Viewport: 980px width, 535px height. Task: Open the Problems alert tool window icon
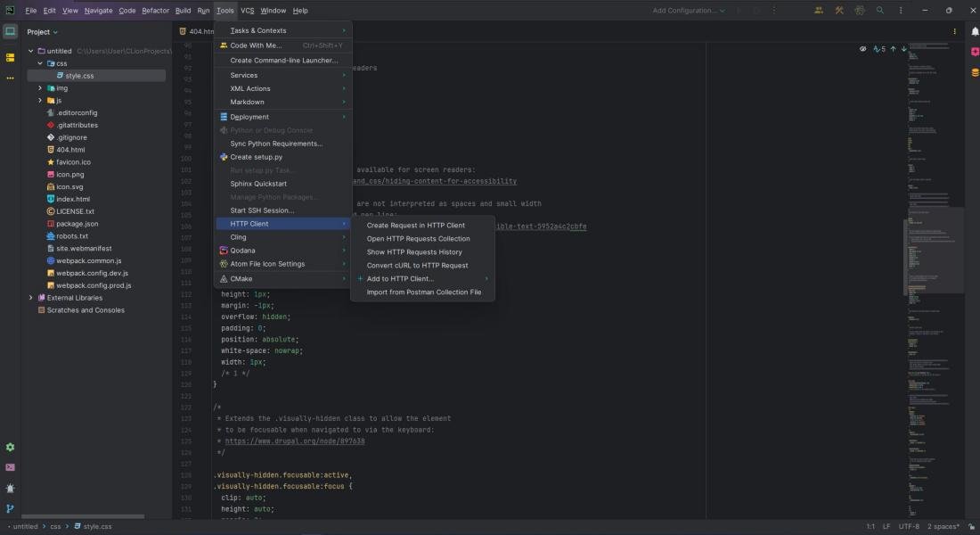point(10,489)
